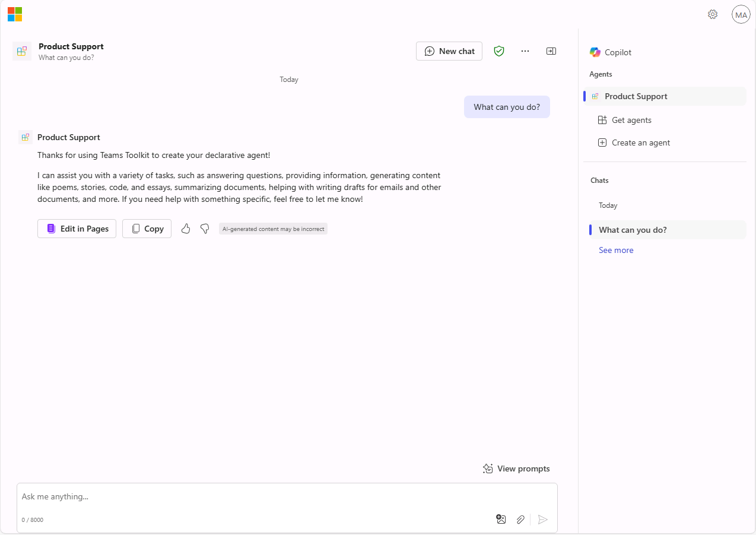
Task: Open the response in Edit in Pages
Action: point(77,228)
